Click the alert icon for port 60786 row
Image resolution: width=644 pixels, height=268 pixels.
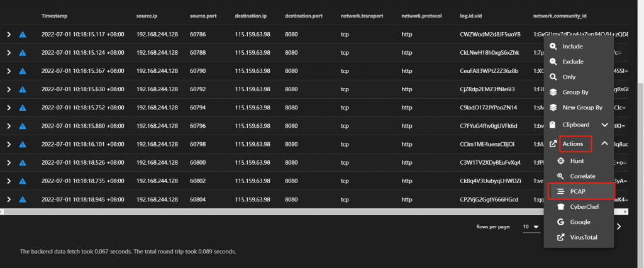coord(23,35)
